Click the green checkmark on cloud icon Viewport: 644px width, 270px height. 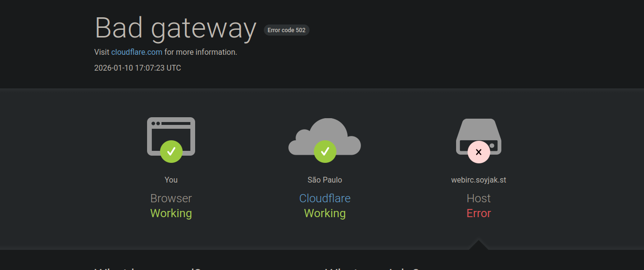click(325, 152)
